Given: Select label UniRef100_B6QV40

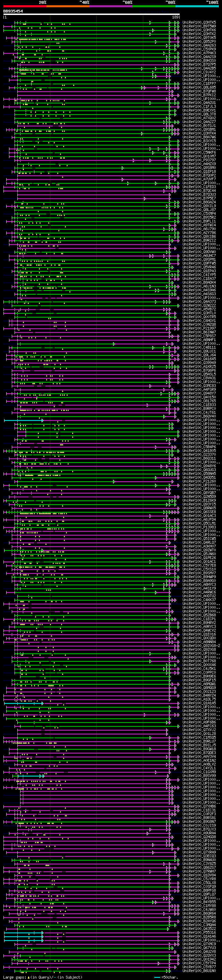Looking at the screenshot, I should point(199,416).
